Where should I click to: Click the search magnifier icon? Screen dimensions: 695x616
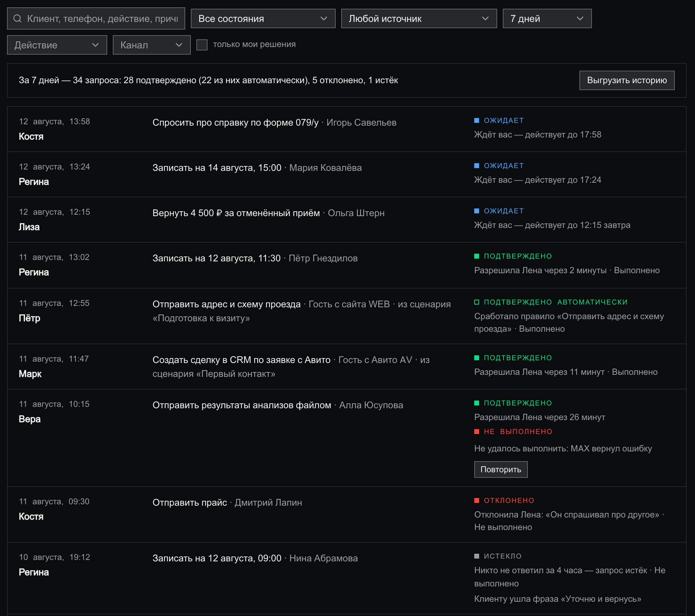[17, 18]
